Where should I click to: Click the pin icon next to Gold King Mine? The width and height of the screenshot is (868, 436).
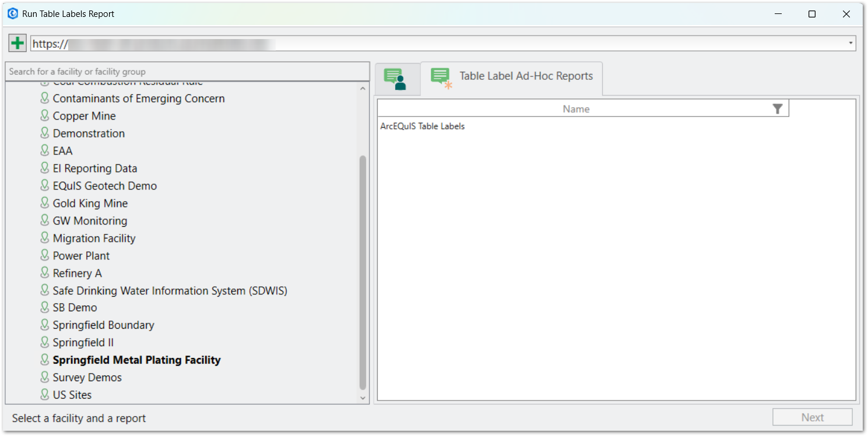pyautogui.click(x=45, y=203)
